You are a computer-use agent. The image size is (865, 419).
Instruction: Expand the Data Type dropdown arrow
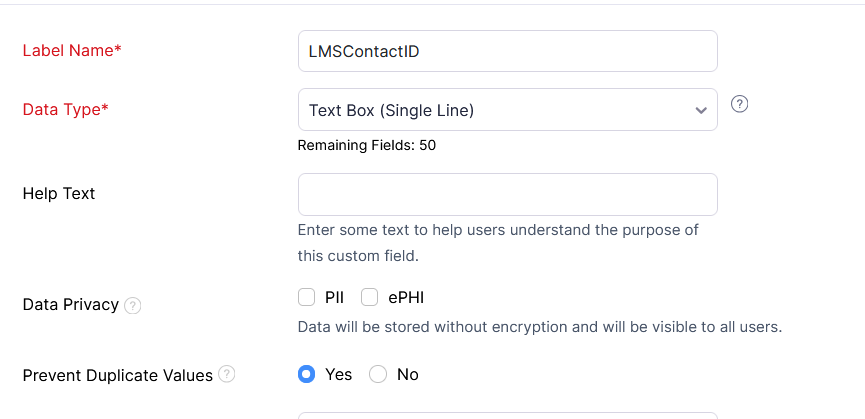coord(701,110)
